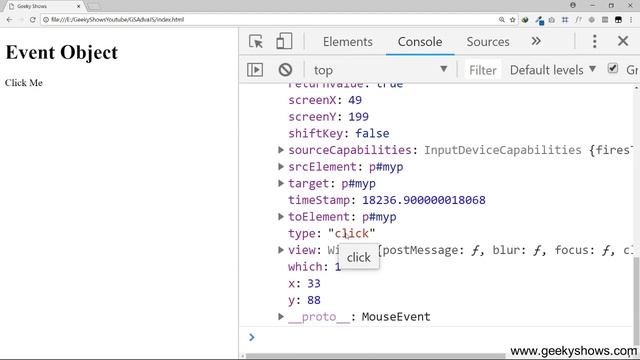Focus the browser address bar
The height and width of the screenshot is (360, 640).
(x=269, y=20)
